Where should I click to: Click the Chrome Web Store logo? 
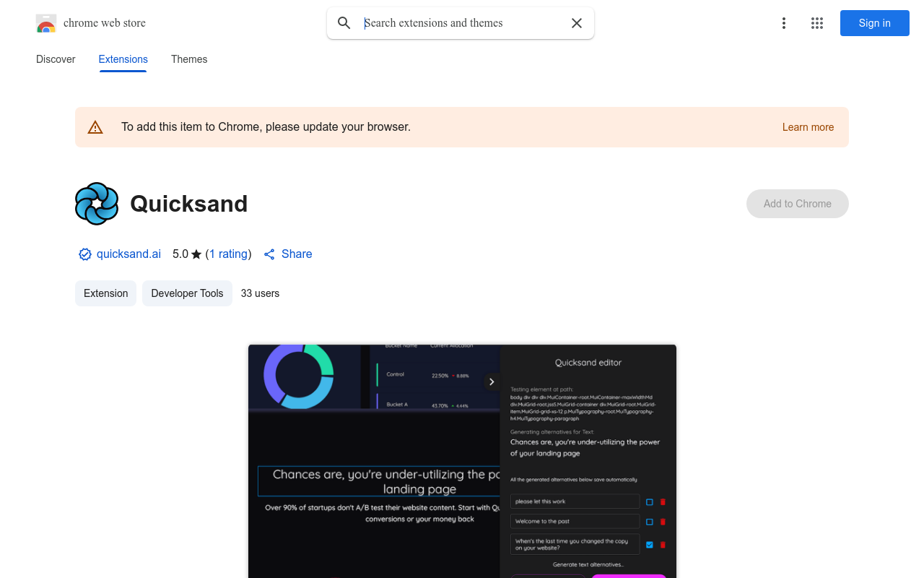[46, 23]
